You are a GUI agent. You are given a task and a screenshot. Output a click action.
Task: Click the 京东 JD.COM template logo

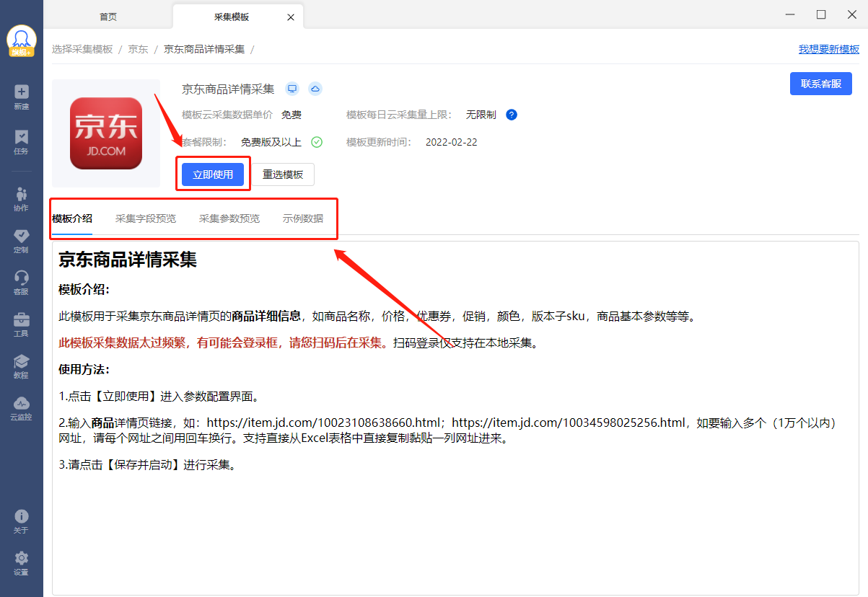(106, 133)
